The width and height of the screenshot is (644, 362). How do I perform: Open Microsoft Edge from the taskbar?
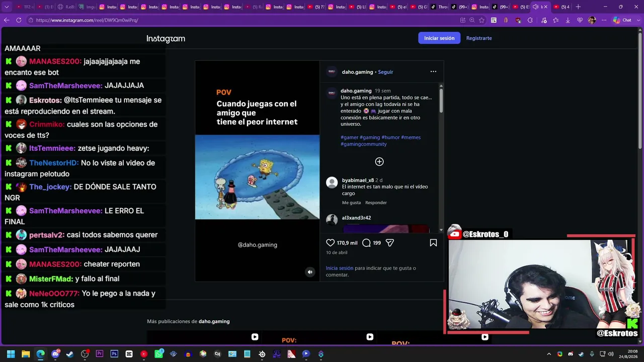tap(40, 354)
